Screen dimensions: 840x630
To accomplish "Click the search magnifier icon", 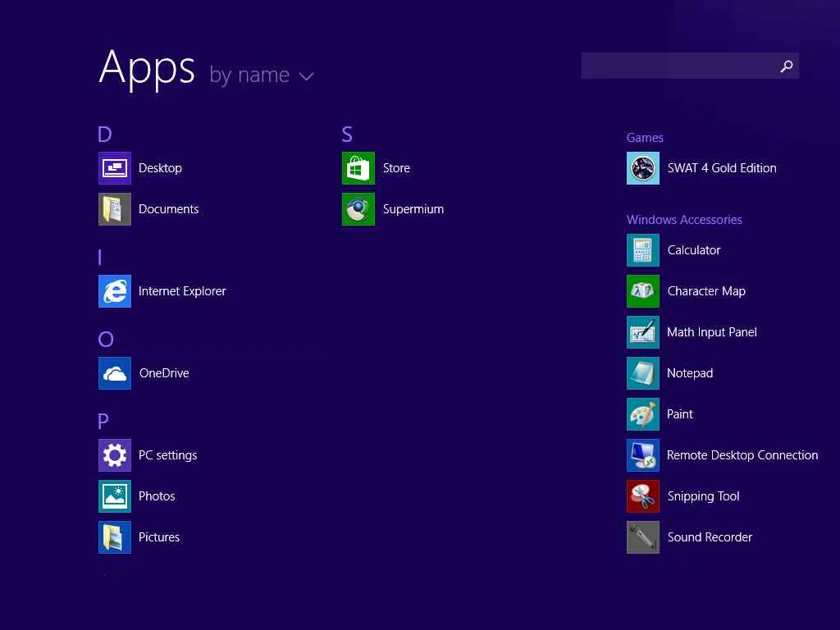I will click(x=787, y=66).
